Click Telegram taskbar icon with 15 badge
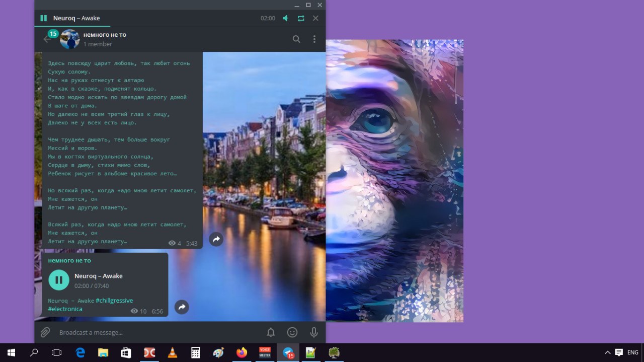The image size is (644, 362). click(x=288, y=353)
